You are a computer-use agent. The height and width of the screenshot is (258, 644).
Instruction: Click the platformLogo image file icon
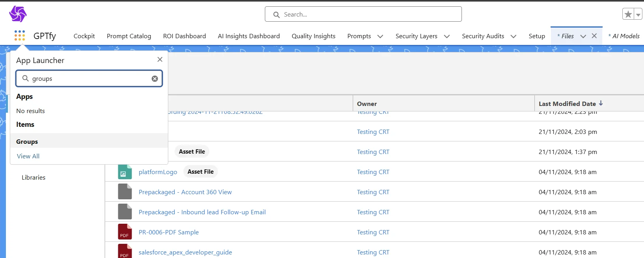point(125,172)
